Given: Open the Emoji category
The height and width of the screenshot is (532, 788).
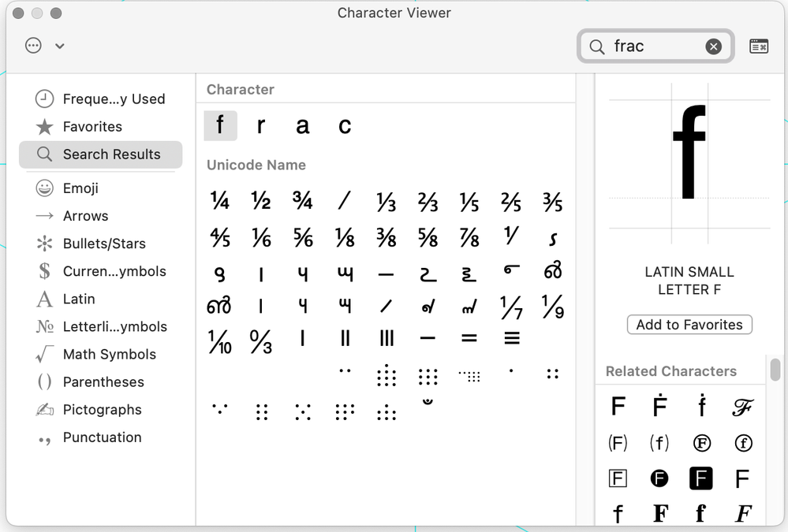Looking at the screenshot, I should (x=80, y=188).
